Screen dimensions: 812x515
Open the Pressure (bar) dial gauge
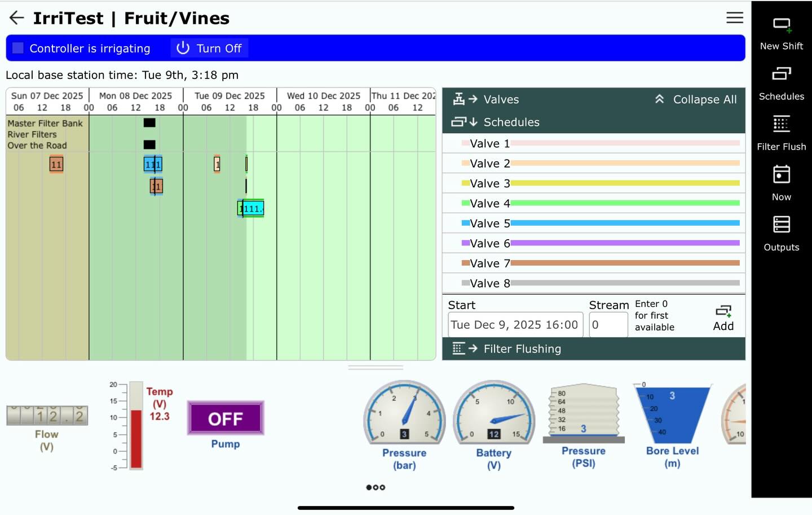(404, 426)
